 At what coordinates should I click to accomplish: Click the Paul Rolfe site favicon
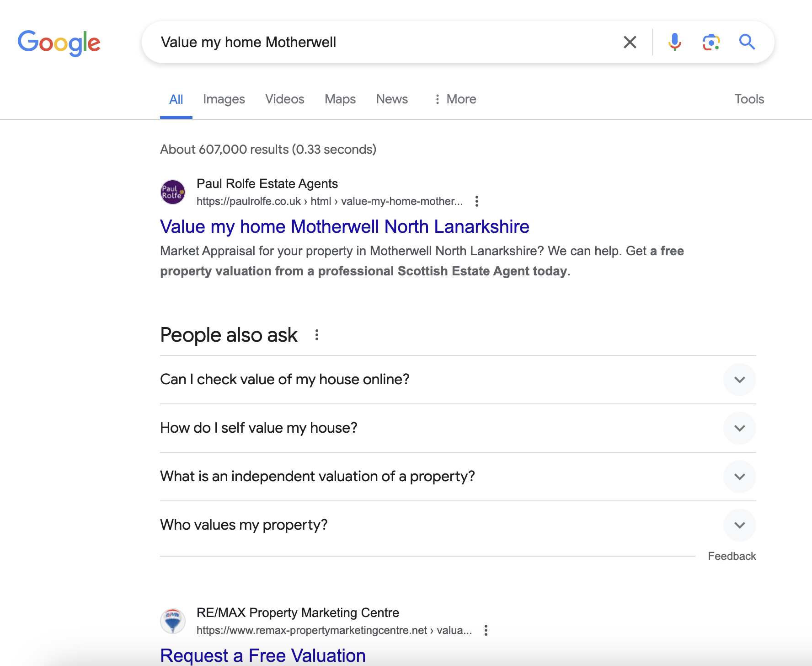coord(173,192)
